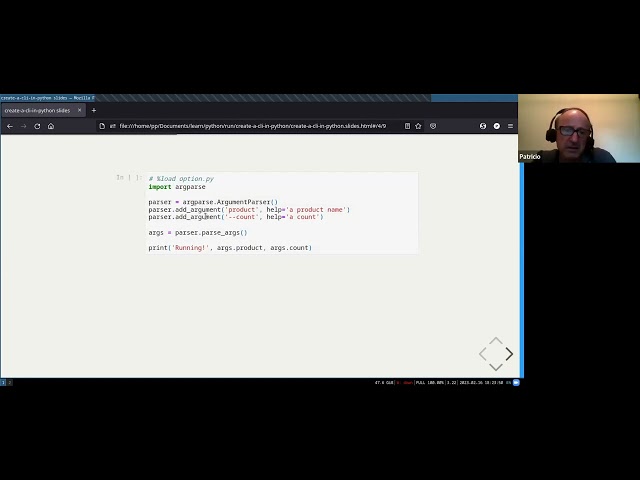This screenshot has height=480, width=640.
Task: Open the Firefox hamburger menu
Action: [x=510, y=126]
